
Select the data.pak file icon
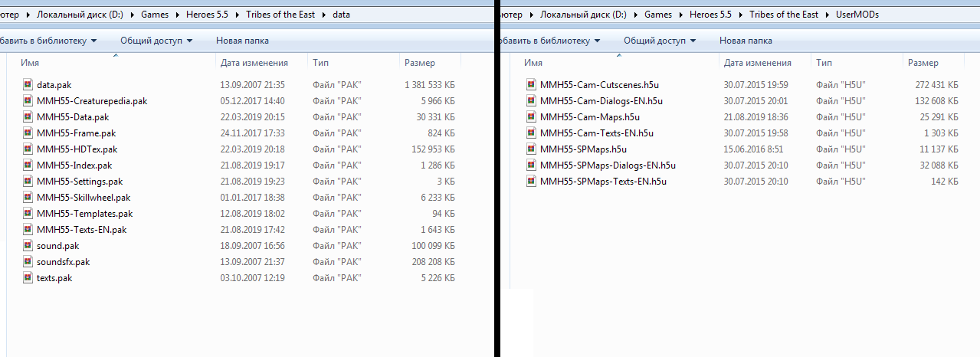point(28,85)
